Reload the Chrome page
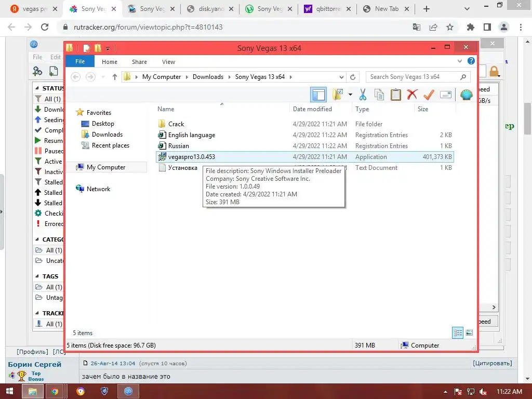Image resolution: width=532 pixels, height=399 pixels. [x=45, y=27]
